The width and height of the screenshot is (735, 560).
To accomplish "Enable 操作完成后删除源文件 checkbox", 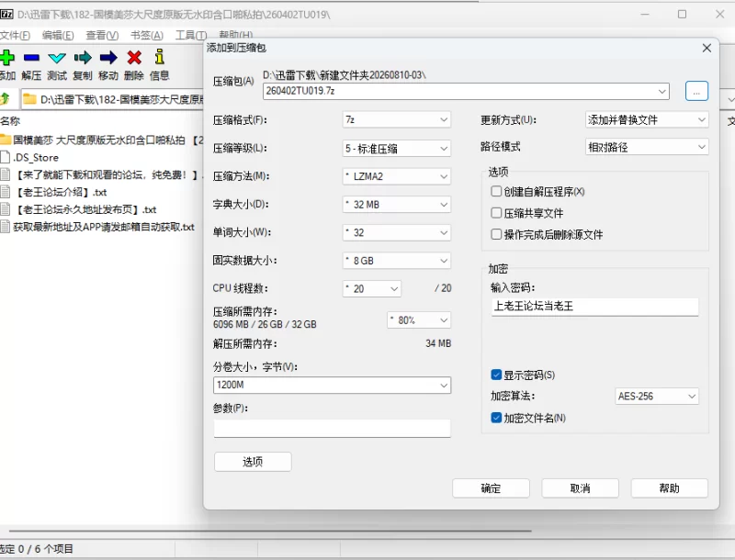I will click(x=496, y=234).
